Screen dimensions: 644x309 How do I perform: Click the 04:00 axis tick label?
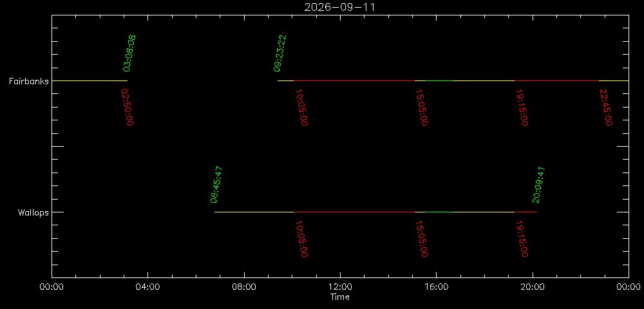pos(148,287)
